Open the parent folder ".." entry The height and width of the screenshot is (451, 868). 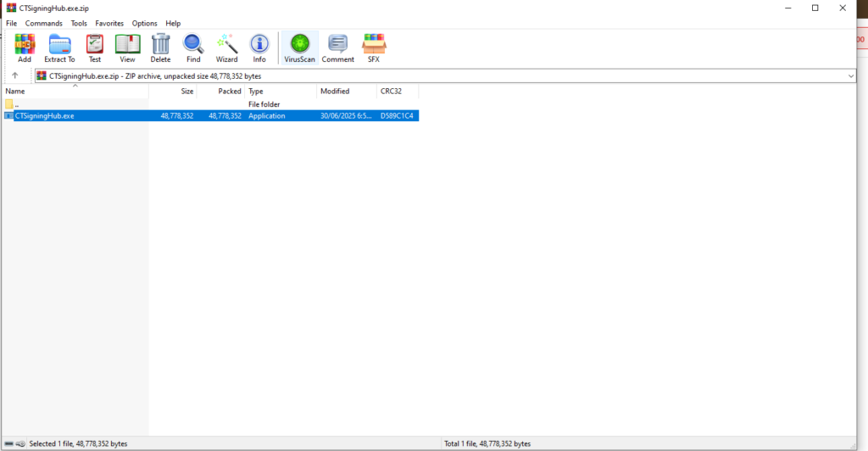click(x=17, y=103)
